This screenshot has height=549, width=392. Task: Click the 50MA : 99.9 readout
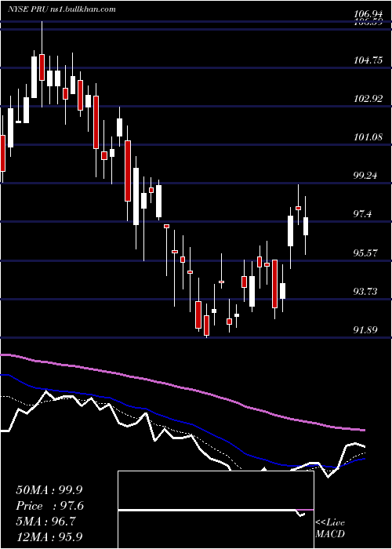click(49, 489)
